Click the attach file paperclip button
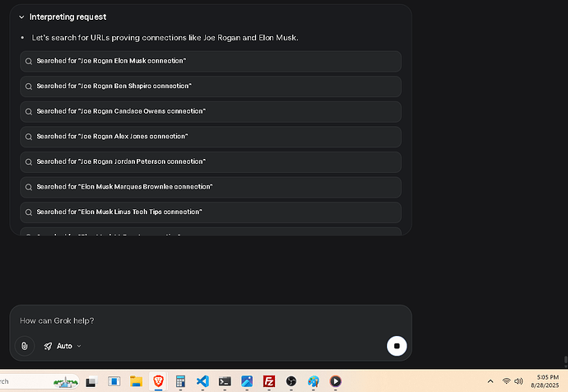The image size is (568, 392). 24,346
